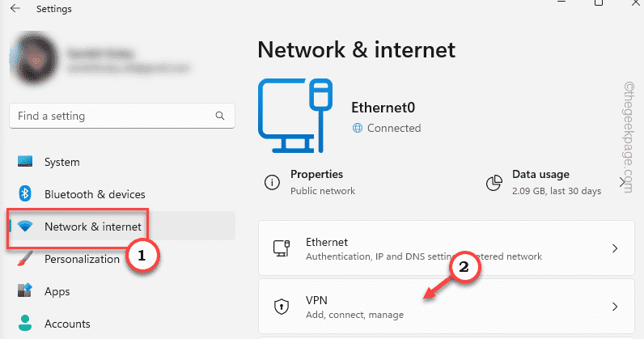This screenshot has height=339, width=644.
Task: Select Personalization in the sidebar
Action: [81, 259]
